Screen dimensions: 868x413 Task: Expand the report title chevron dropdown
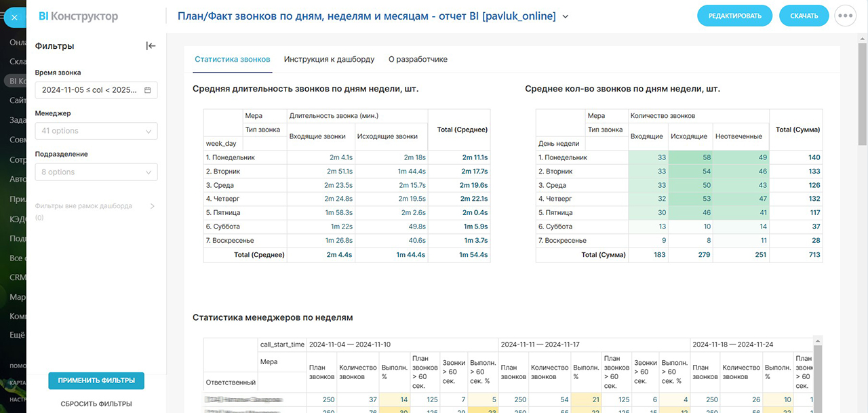pyautogui.click(x=566, y=16)
